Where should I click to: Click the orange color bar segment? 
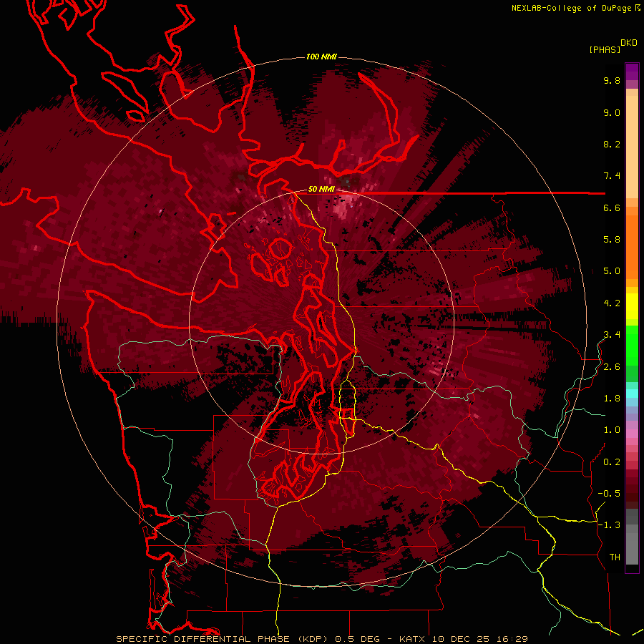pyautogui.click(x=632, y=243)
